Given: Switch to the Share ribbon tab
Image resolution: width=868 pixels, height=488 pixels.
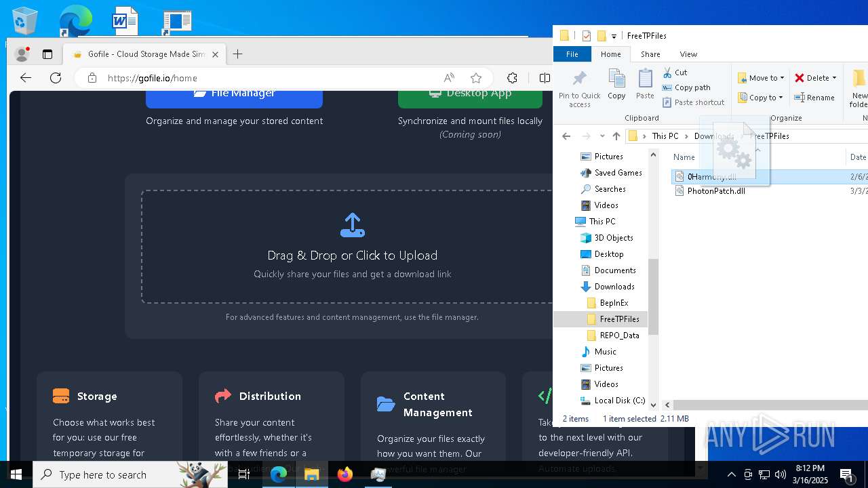Looking at the screenshot, I should coord(650,54).
